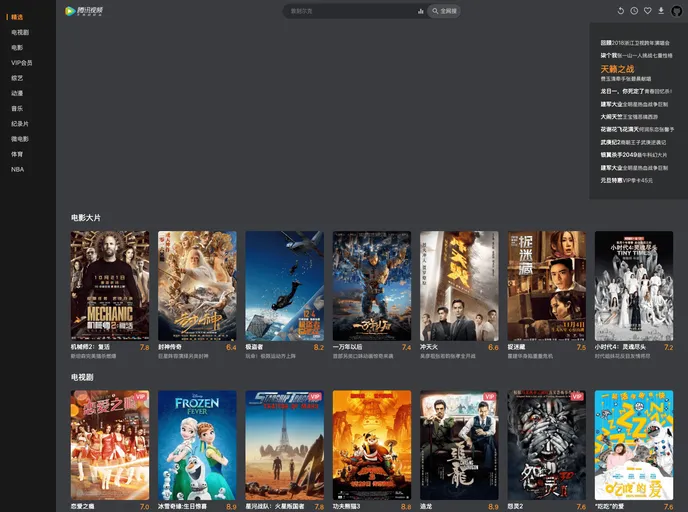Open the 恋爱之巅 poster
This screenshot has width=688, height=512.
tap(110, 445)
